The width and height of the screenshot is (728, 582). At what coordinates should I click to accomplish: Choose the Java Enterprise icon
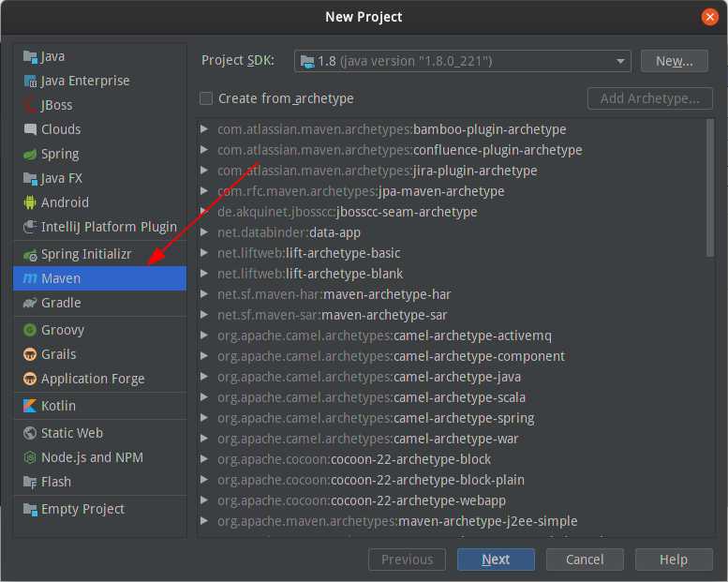pyautogui.click(x=30, y=81)
